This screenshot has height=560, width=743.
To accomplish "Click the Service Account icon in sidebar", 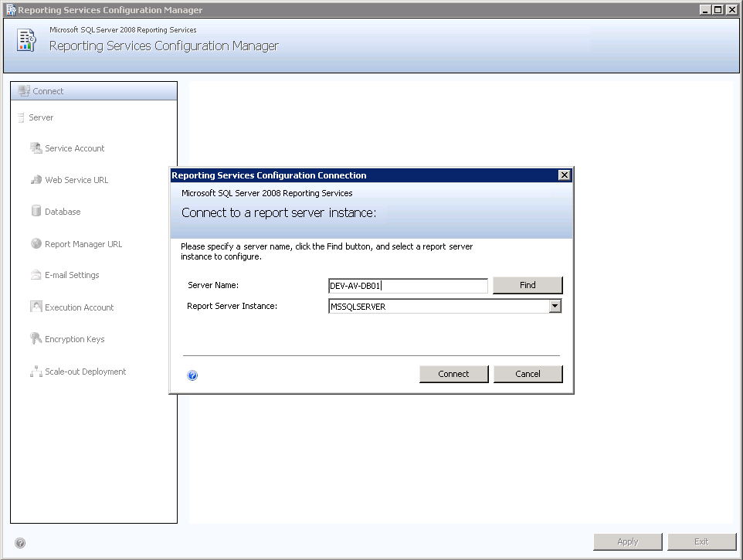I will tap(36, 148).
